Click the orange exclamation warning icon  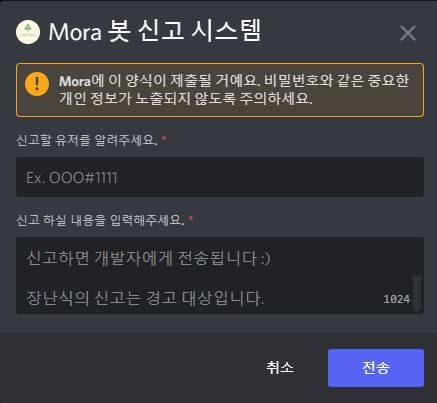(37, 84)
